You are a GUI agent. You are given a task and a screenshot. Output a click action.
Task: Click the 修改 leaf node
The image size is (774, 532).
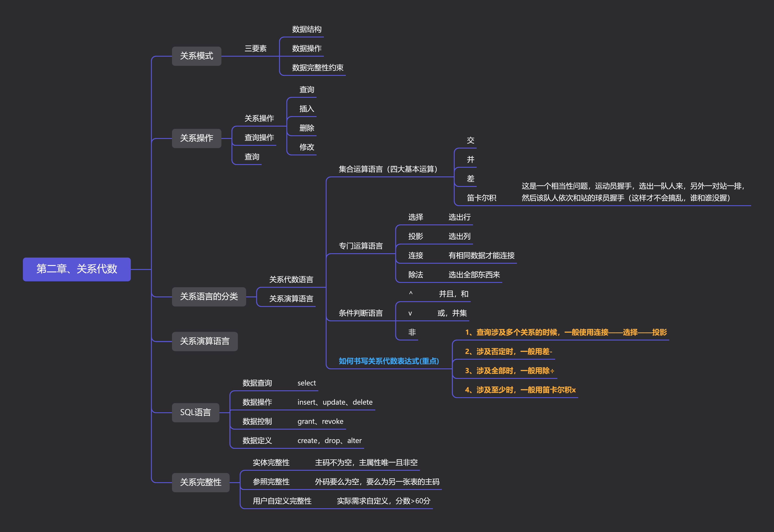pos(306,147)
